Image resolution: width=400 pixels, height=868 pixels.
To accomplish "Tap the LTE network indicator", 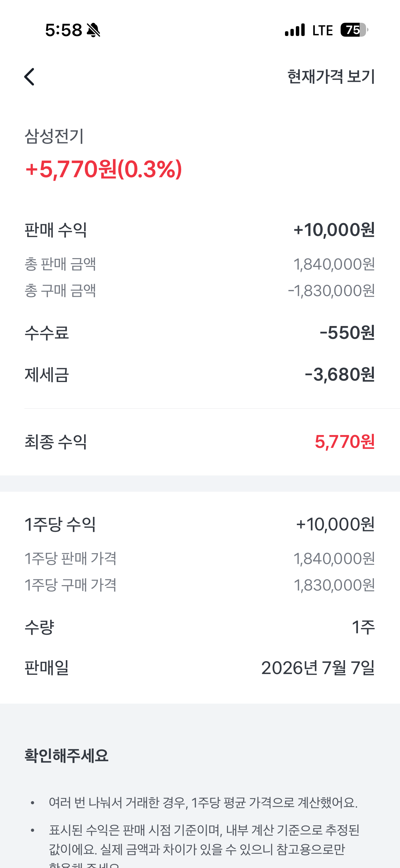I will tap(322, 30).
